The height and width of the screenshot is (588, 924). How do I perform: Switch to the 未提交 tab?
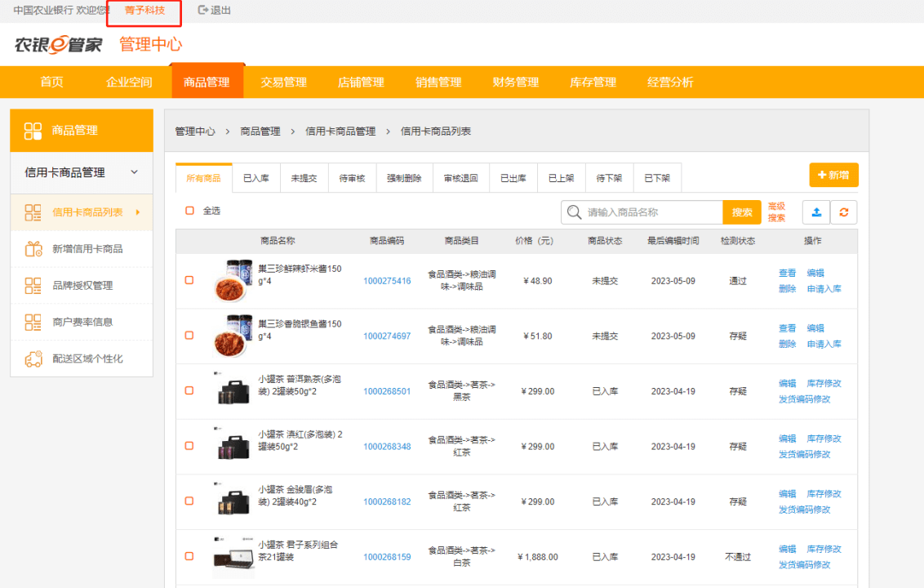point(304,178)
